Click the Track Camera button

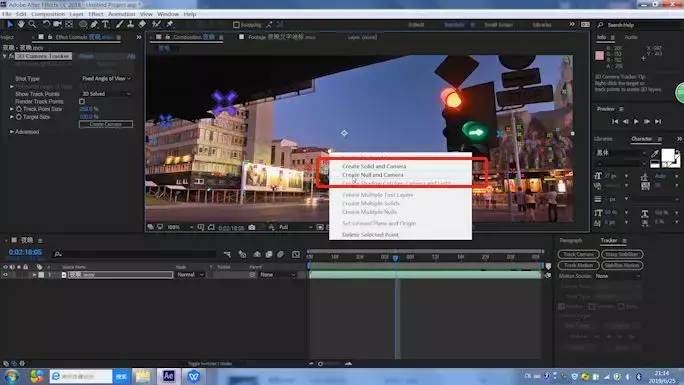click(578, 254)
